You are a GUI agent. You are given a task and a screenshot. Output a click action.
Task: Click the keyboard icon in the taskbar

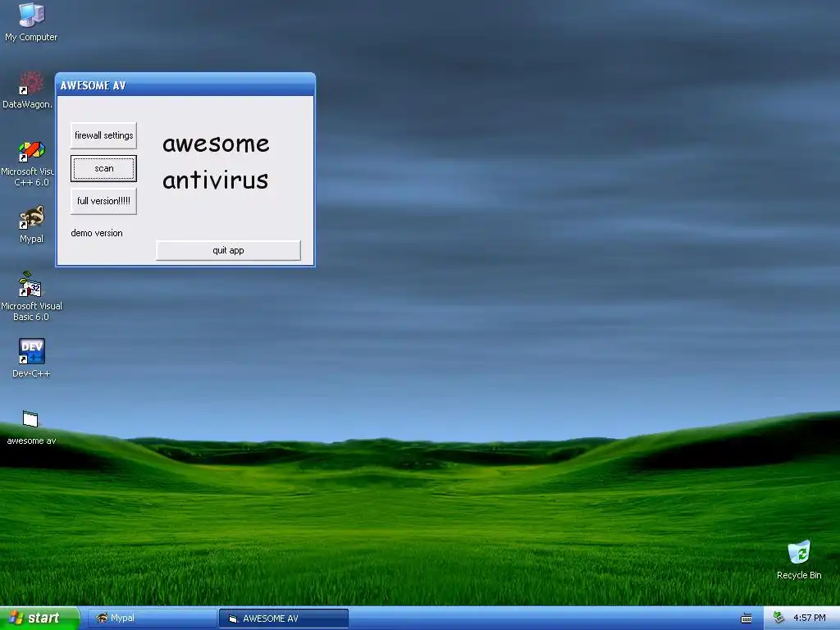click(746, 619)
